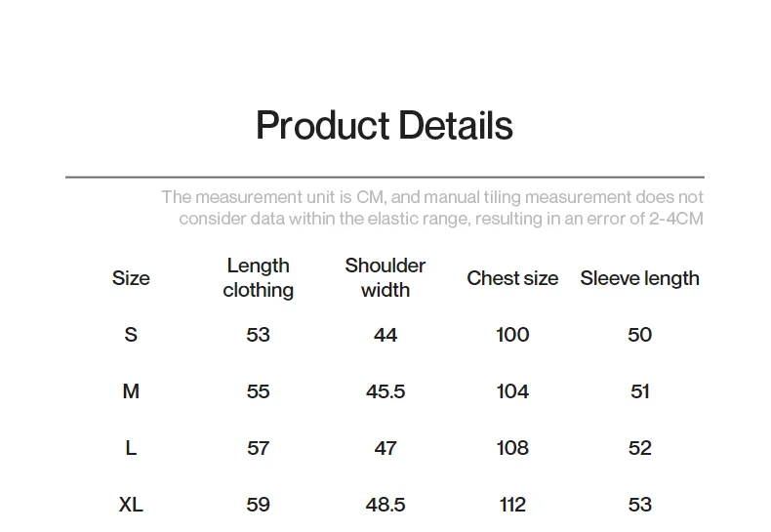Select the S size row label

(x=131, y=335)
